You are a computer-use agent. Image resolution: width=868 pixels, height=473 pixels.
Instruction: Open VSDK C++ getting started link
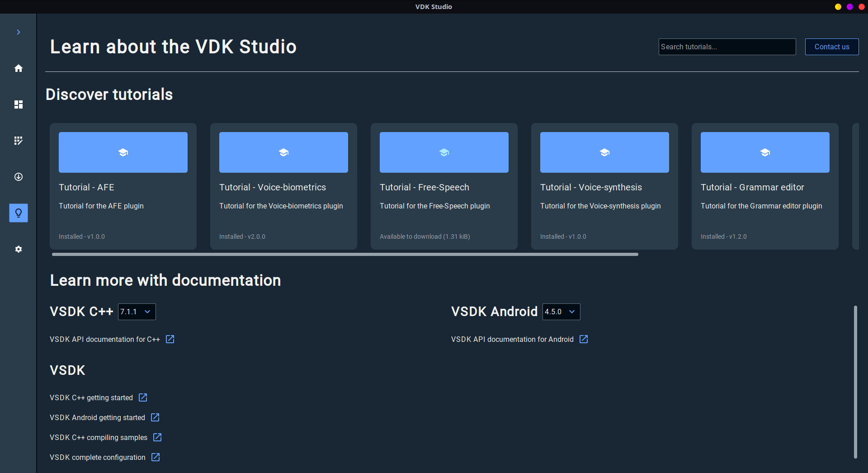(x=91, y=397)
